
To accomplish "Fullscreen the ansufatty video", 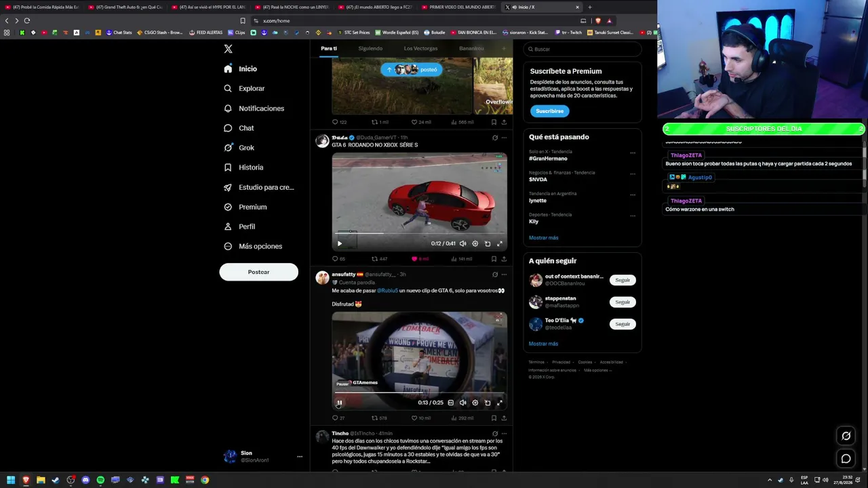I will (x=500, y=403).
